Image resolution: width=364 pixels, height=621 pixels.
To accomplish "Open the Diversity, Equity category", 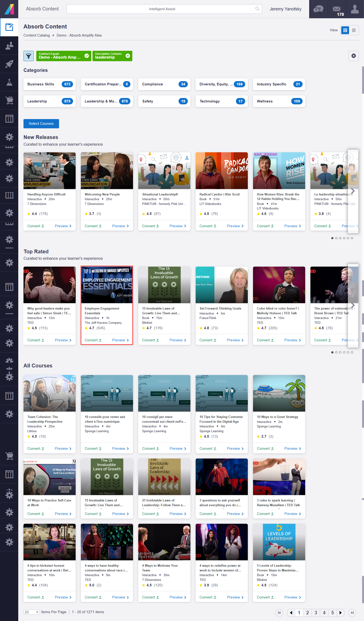I will point(222,84).
